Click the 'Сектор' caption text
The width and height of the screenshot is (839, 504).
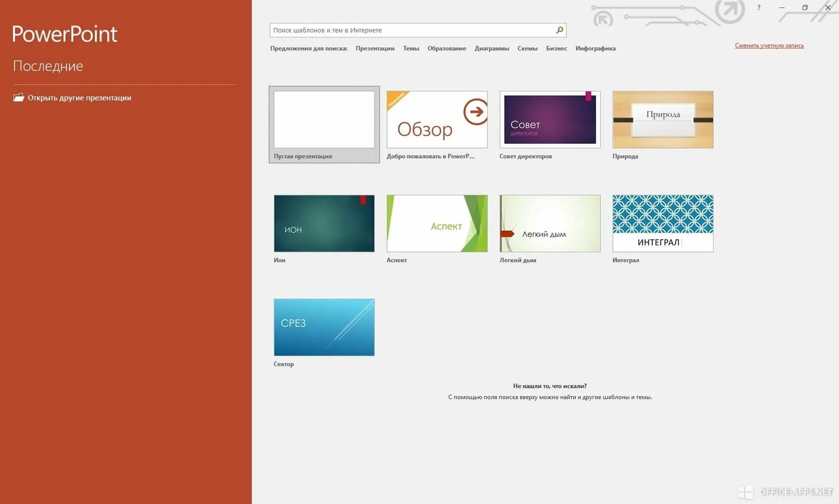click(284, 364)
